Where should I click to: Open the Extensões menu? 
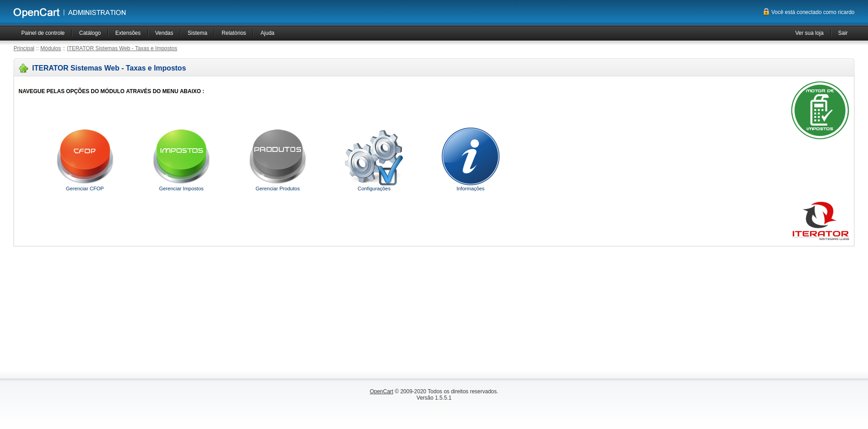[128, 33]
